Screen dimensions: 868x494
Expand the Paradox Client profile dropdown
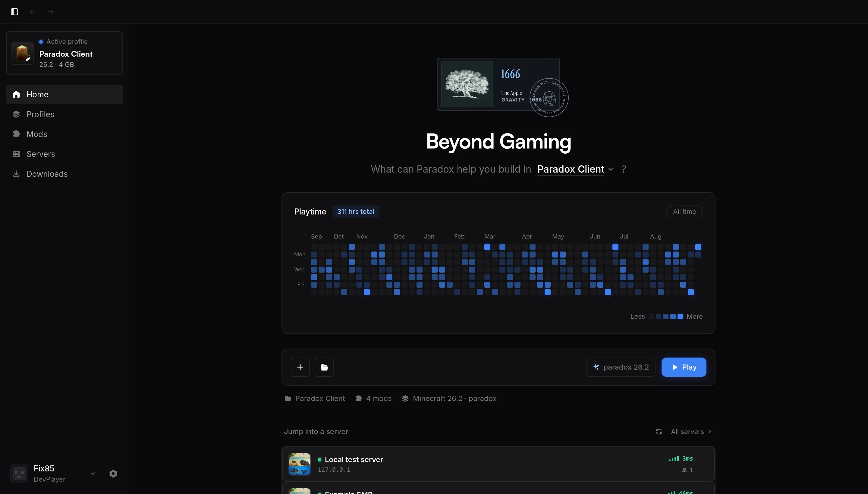pos(575,169)
